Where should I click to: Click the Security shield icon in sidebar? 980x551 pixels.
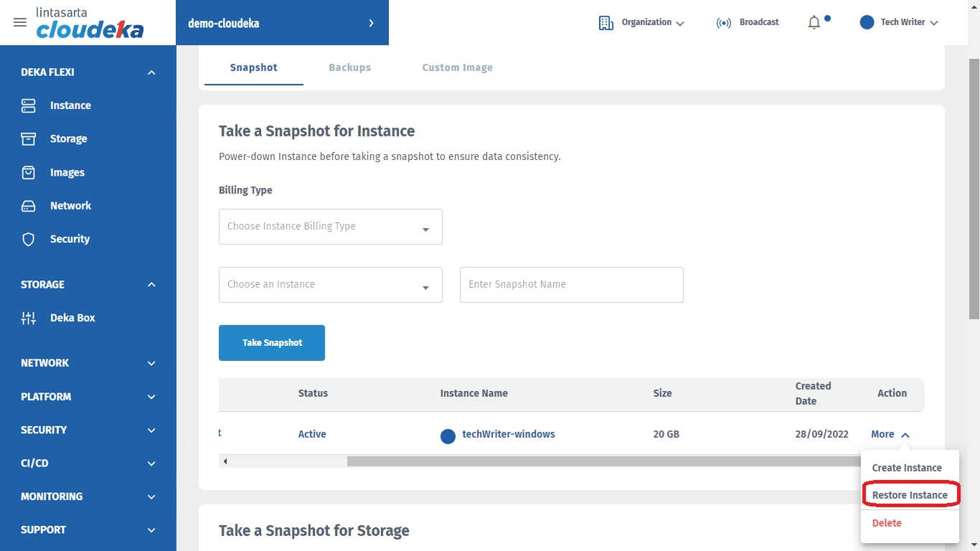pos(29,239)
